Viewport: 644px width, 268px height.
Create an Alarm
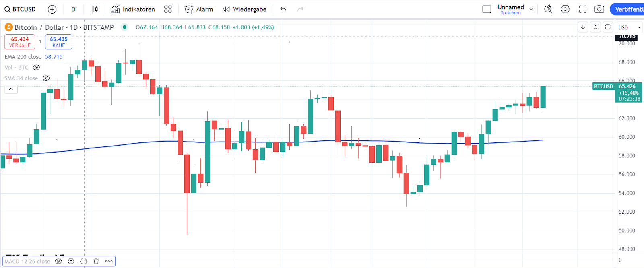(199, 9)
